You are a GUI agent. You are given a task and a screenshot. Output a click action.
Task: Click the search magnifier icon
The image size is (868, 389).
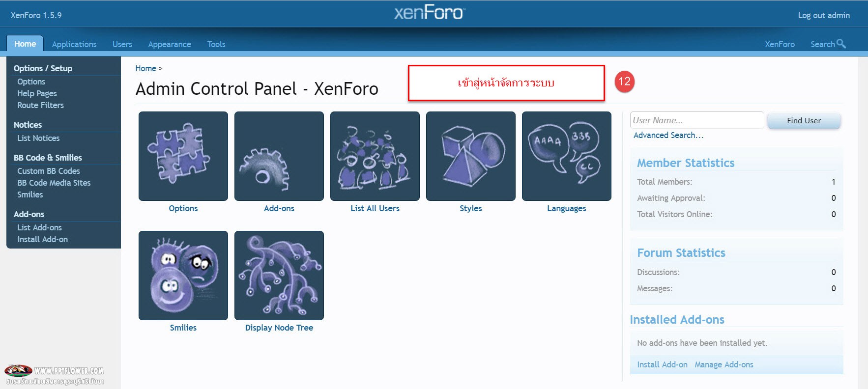pyautogui.click(x=841, y=43)
